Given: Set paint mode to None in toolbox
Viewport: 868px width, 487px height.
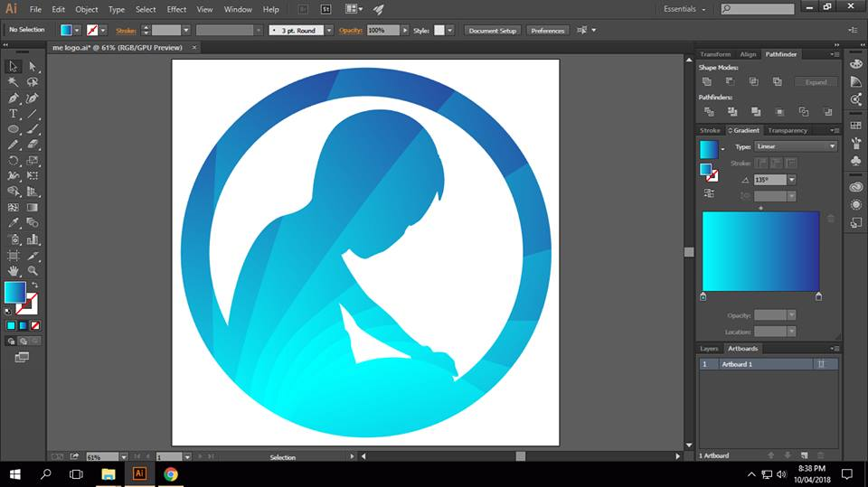Looking at the screenshot, I should tap(35, 325).
